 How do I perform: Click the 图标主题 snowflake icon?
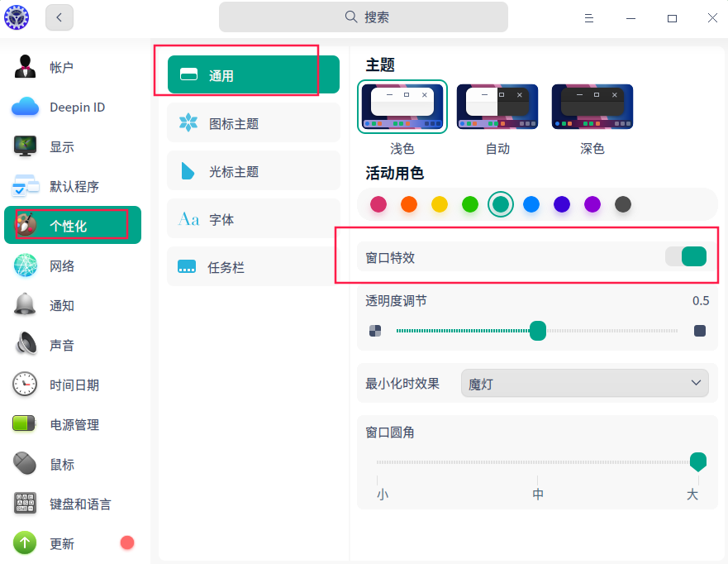point(188,122)
